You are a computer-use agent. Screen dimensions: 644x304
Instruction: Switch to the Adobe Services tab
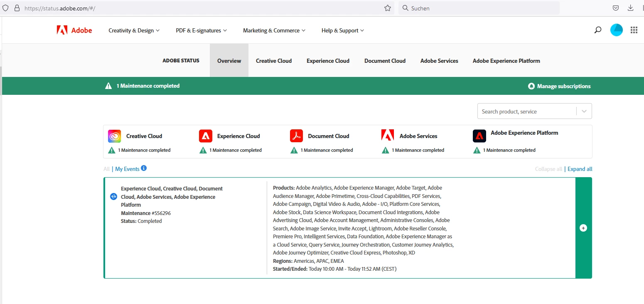click(x=439, y=61)
